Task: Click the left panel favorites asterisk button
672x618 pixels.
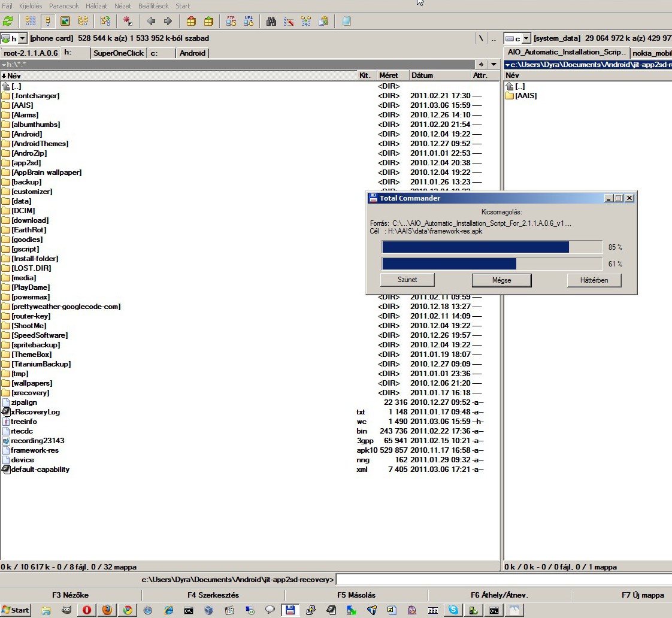Action: tap(482, 64)
